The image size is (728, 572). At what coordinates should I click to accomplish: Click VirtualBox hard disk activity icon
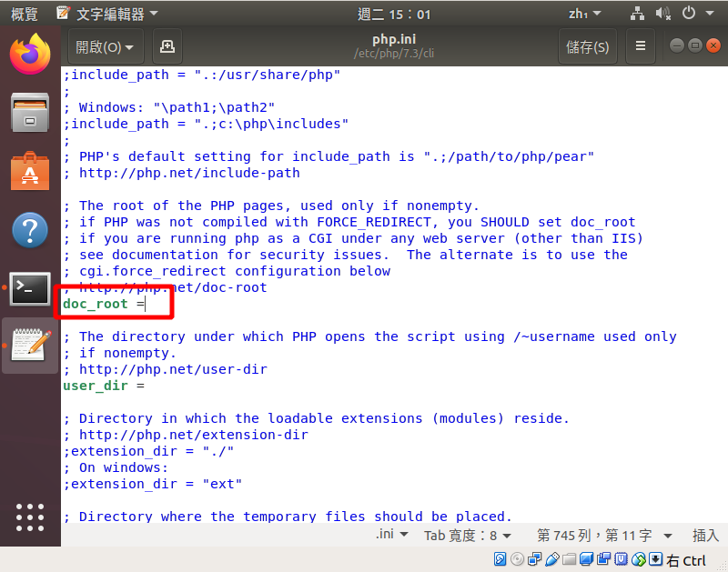pos(500,559)
